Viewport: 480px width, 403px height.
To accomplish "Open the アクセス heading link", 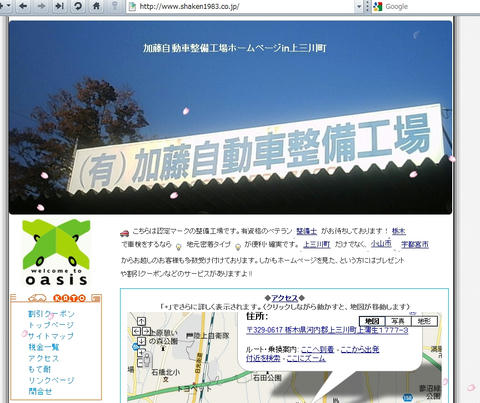I will click(284, 298).
